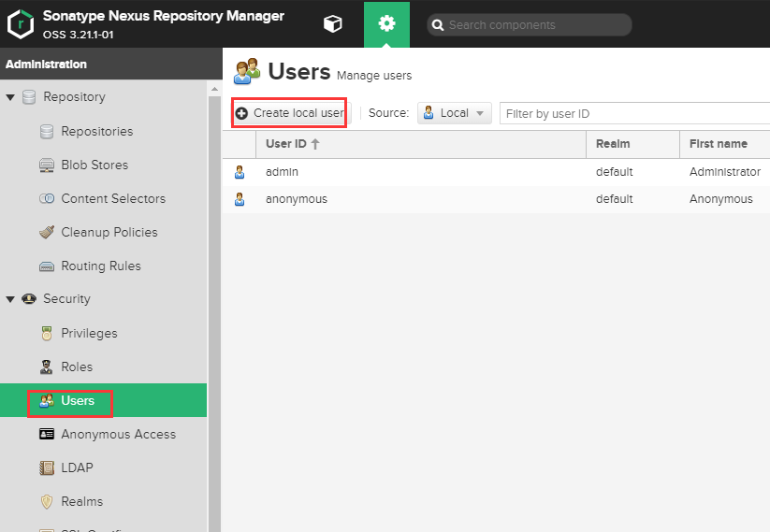Click the Anonymous first name cell

click(721, 199)
